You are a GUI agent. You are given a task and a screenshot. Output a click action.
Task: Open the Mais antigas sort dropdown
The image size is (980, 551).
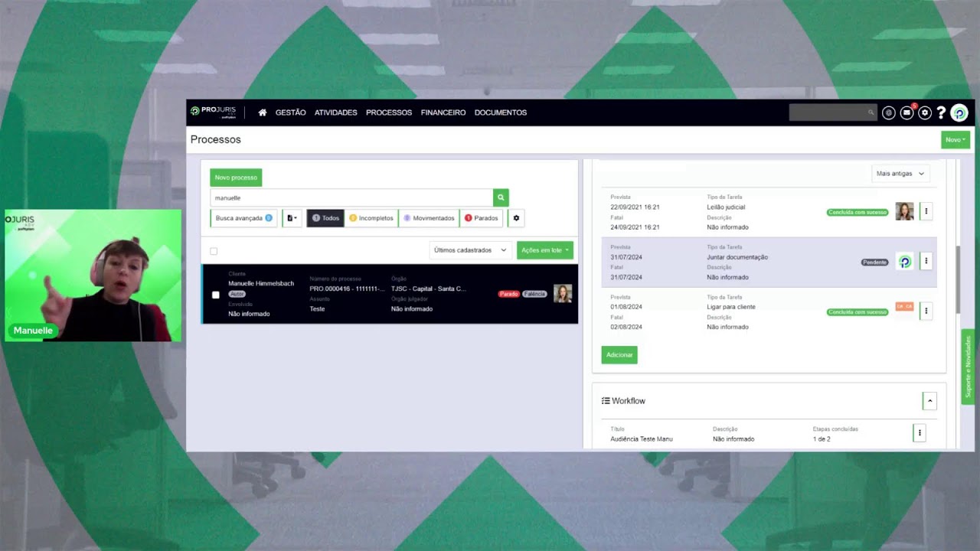[900, 174]
